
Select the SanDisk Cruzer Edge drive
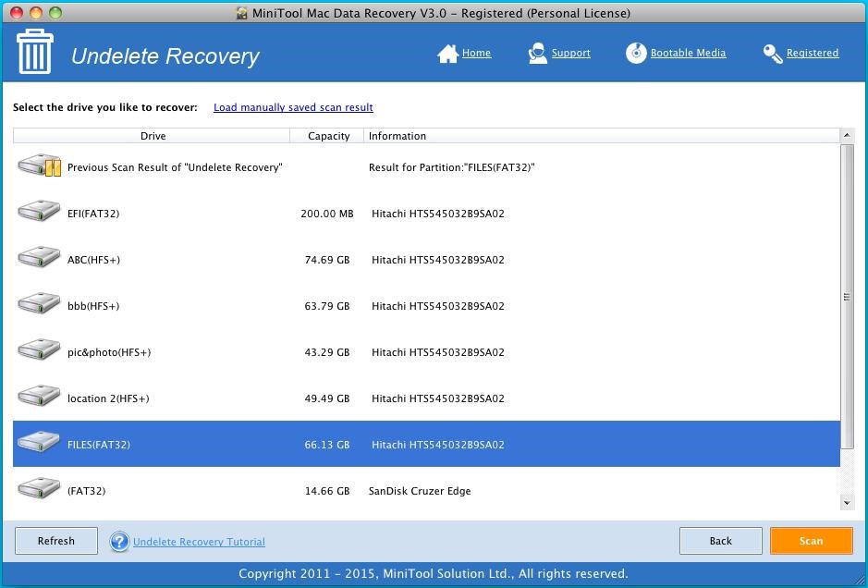(419, 491)
